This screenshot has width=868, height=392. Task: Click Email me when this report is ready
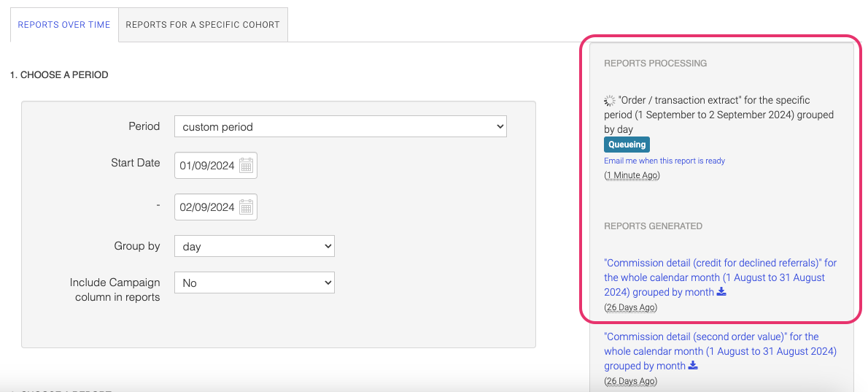click(664, 161)
